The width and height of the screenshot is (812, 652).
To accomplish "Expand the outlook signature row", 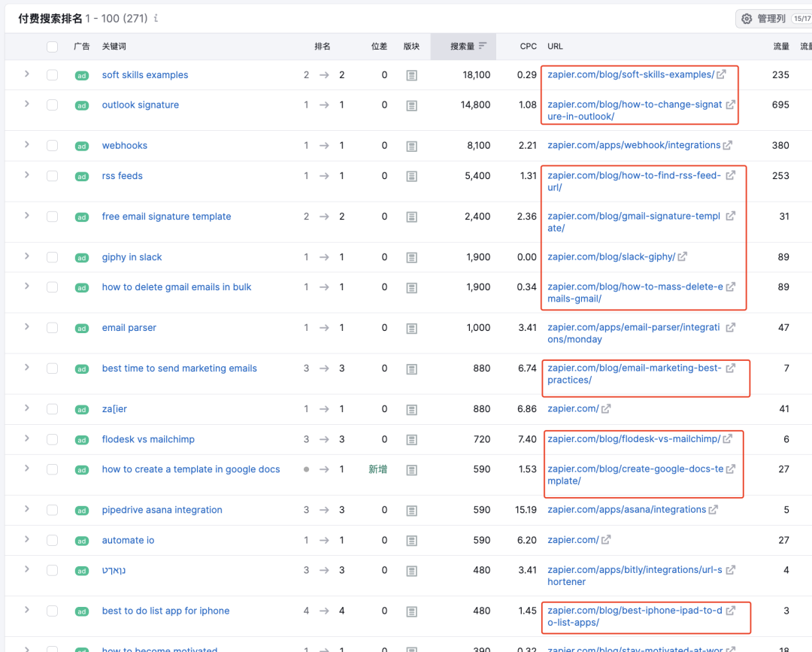I will 27,104.
